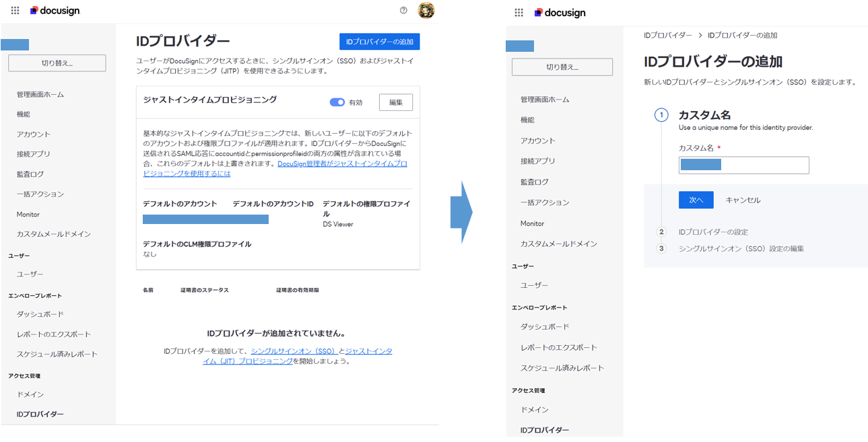Select レポートのエクスポート in right window sidebar
868x442 pixels.
pyautogui.click(x=559, y=347)
